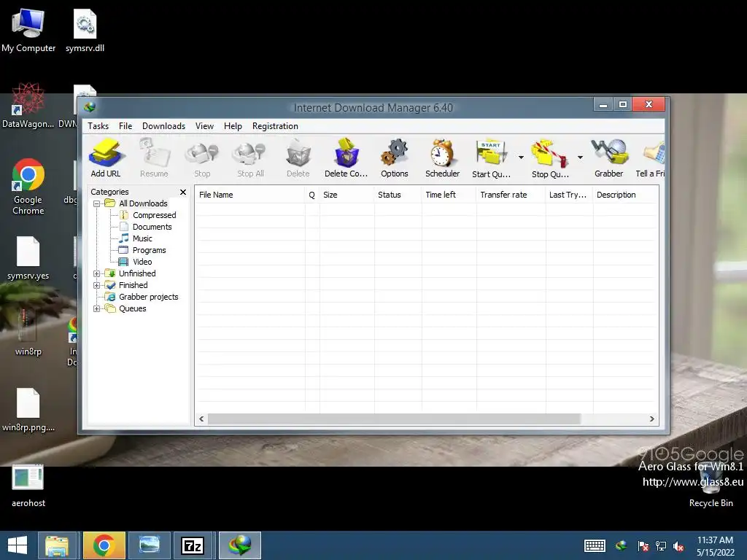Sort by Size column header
The height and width of the screenshot is (560, 747).
click(347, 195)
